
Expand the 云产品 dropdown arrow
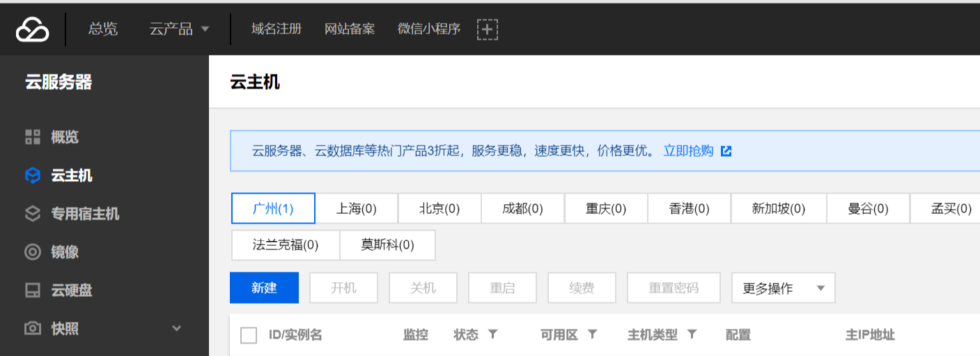click(x=205, y=29)
